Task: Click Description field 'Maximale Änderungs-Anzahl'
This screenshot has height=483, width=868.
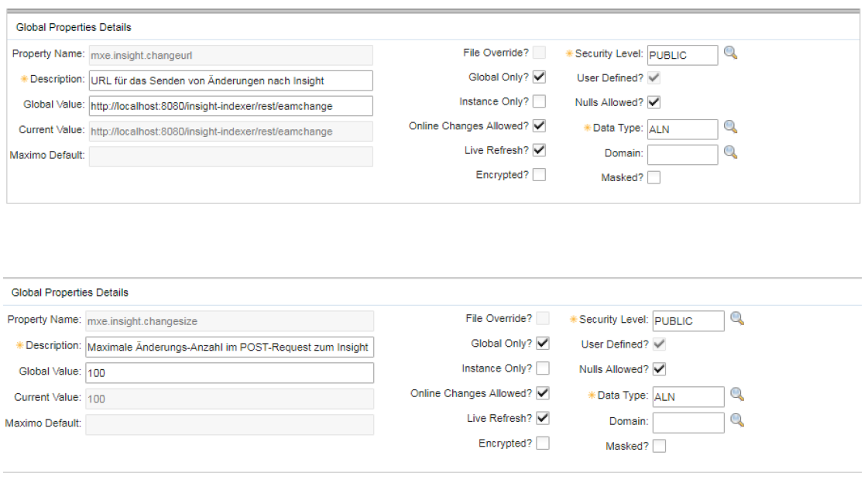Action: tap(231, 347)
